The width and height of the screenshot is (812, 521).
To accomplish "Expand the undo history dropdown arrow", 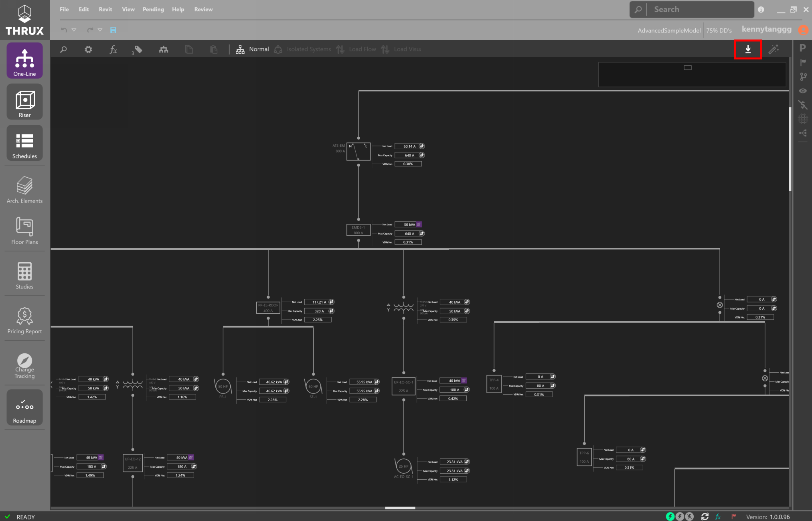I will (x=74, y=30).
